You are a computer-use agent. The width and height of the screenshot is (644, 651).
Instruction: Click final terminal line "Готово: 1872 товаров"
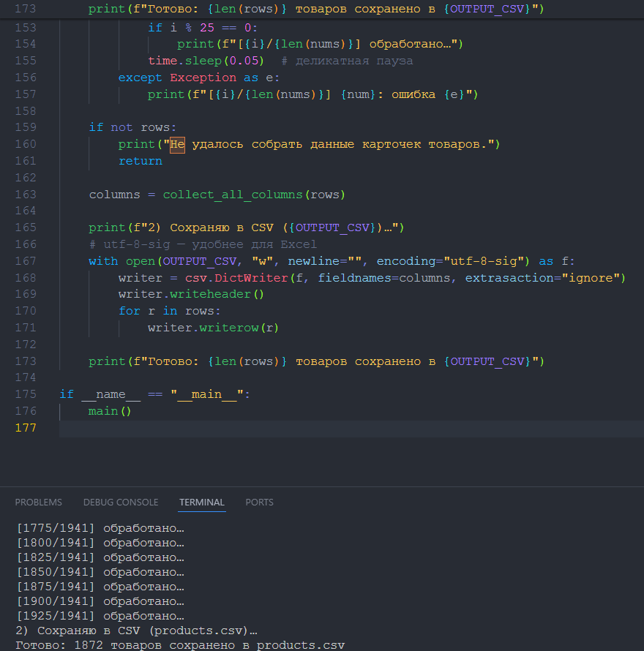179,645
